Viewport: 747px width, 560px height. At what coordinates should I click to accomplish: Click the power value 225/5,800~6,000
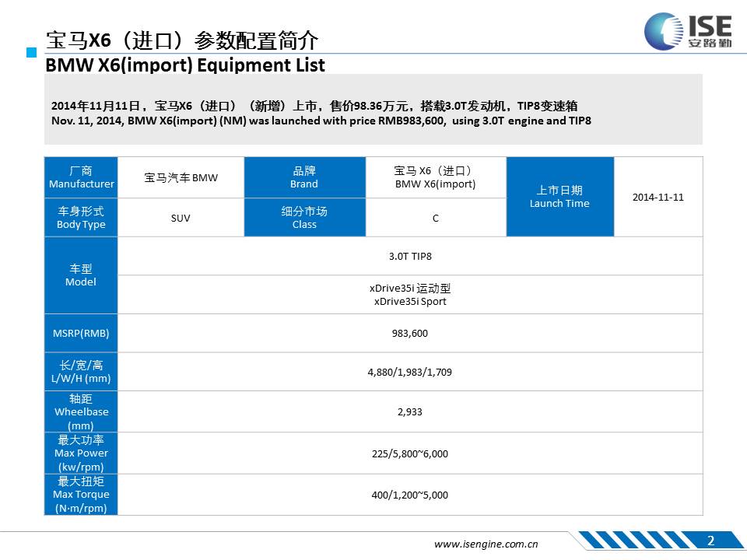(x=410, y=453)
